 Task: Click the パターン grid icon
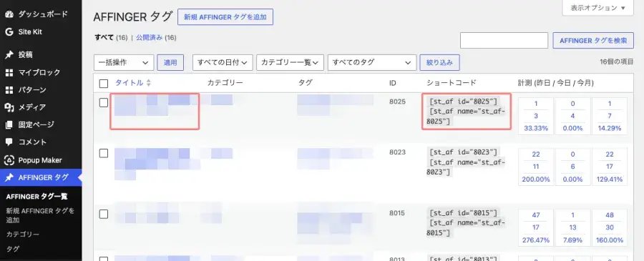9,90
